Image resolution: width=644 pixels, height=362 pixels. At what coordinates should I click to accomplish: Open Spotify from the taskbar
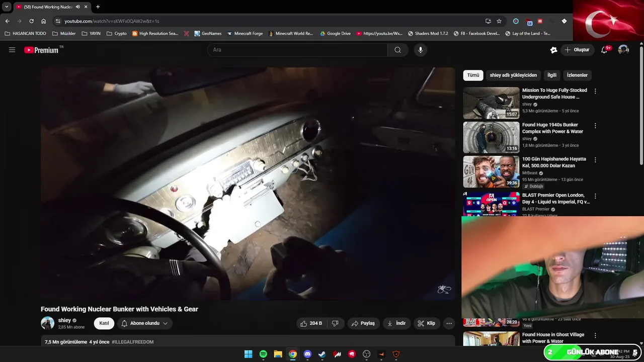[x=263, y=354]
